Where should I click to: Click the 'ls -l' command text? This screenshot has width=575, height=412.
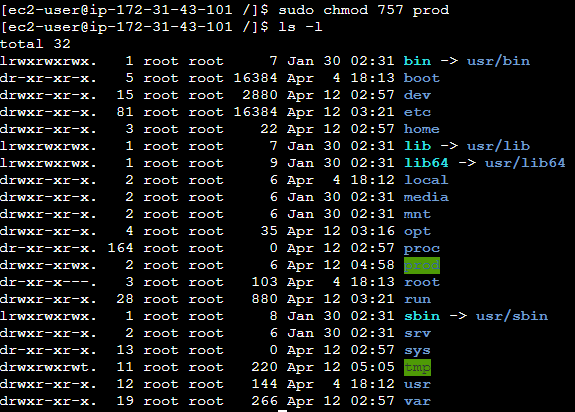(300, 27)
